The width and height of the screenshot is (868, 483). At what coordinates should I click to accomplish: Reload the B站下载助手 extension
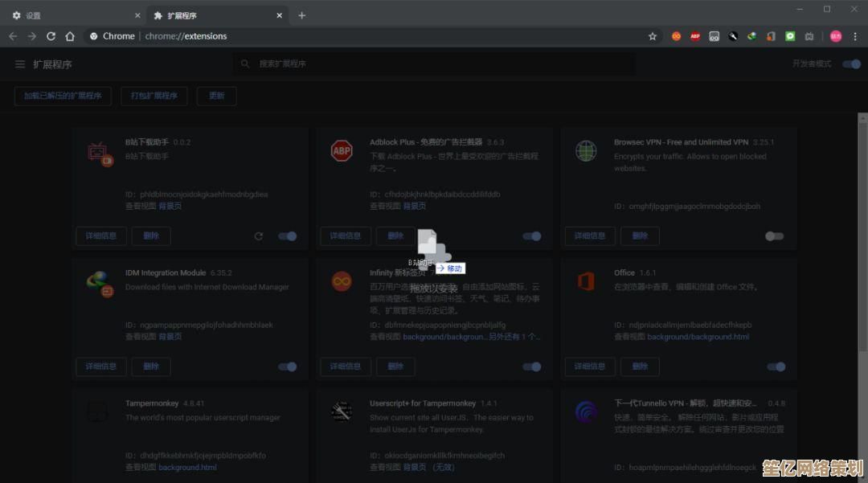(259, 236)
